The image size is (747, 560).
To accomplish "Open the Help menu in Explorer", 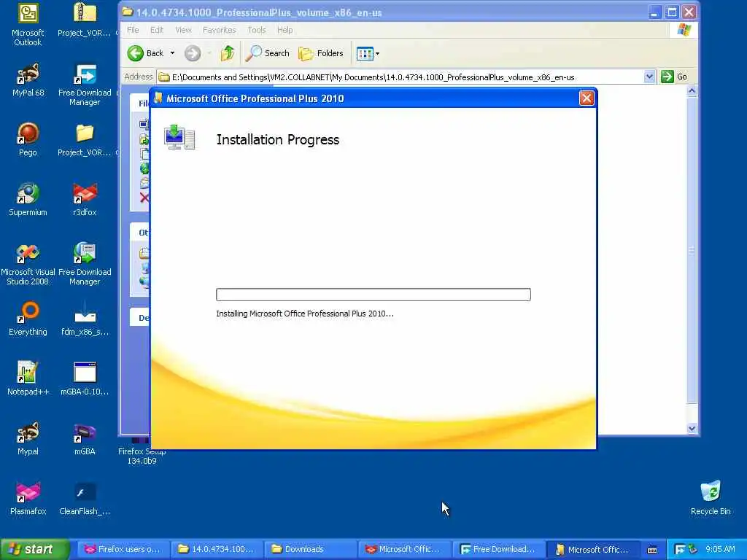I will tap(285, 30).
